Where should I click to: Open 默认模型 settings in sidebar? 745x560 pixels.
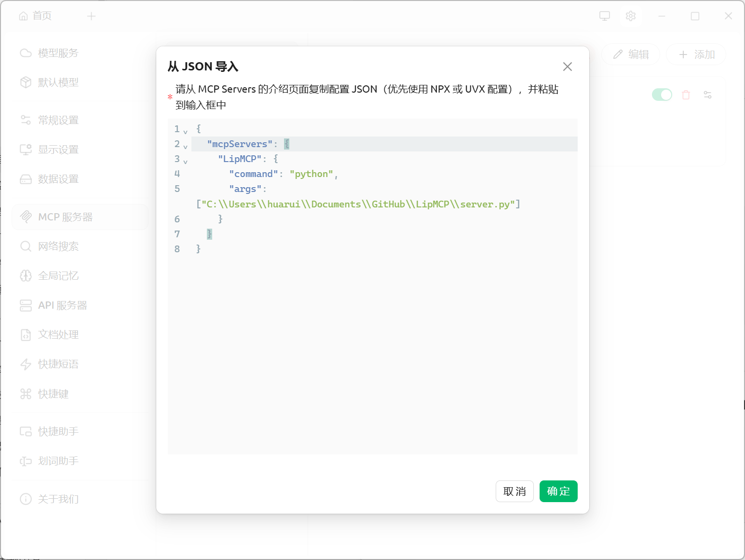click(80, 82)
